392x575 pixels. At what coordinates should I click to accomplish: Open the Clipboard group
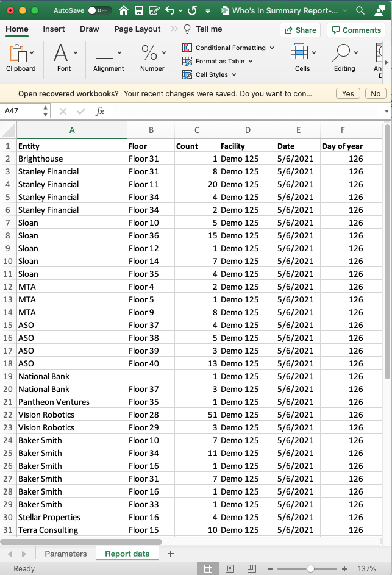pyautogui.click(x=21, y=57)
